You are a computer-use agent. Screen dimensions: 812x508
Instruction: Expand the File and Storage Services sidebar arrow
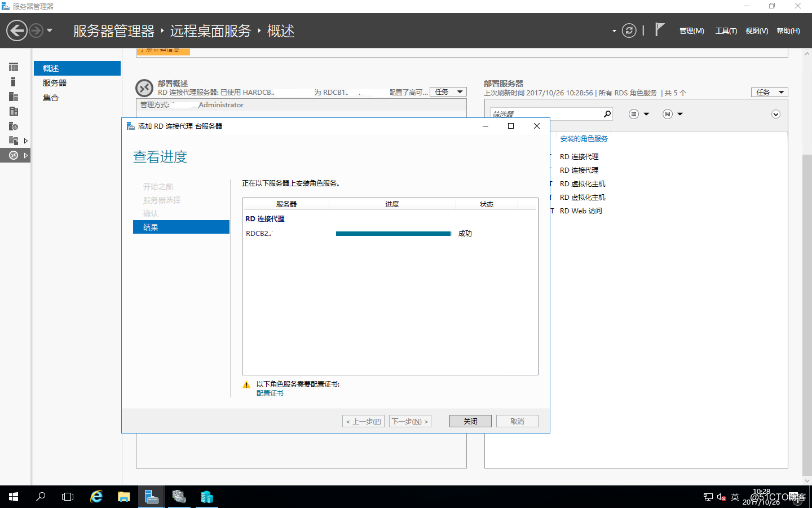(x=25, y=141)
